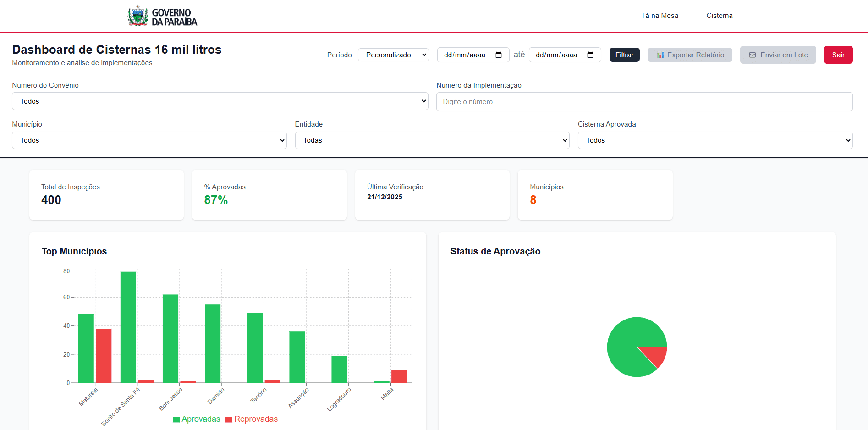Open the Município filter dropdown
Screen dimensions: 868x430
149,140
